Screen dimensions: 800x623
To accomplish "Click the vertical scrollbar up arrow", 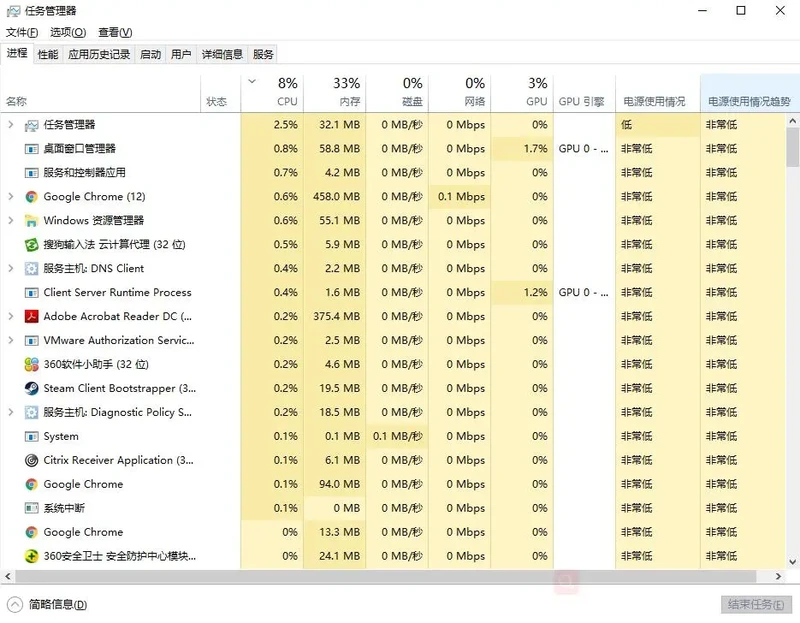I will (x=792, y=121).
